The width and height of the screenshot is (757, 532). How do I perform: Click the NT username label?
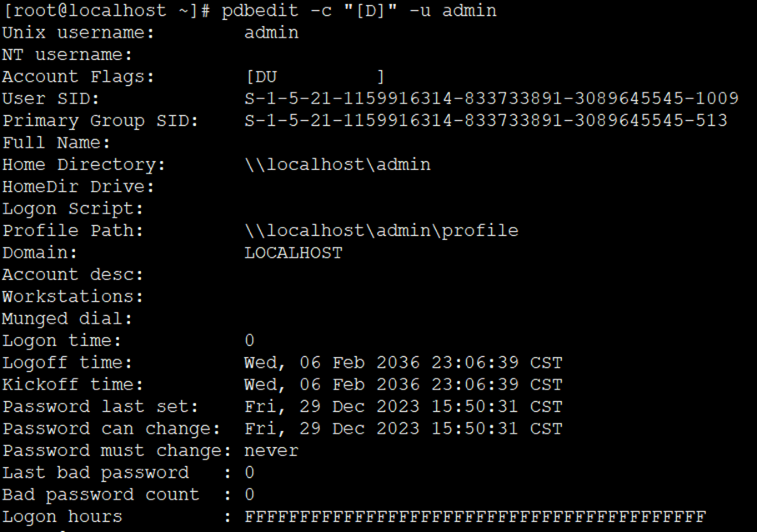click(x=67, y=54)
